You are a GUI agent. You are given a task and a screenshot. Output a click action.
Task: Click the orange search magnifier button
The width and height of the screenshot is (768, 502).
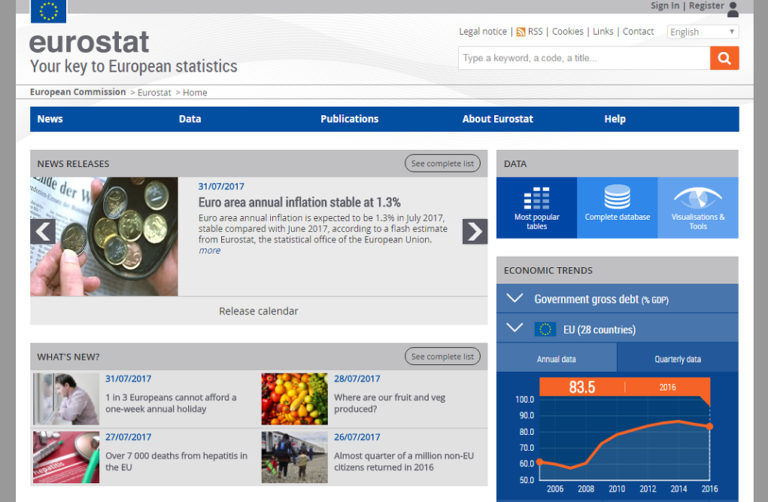point(724,58)
